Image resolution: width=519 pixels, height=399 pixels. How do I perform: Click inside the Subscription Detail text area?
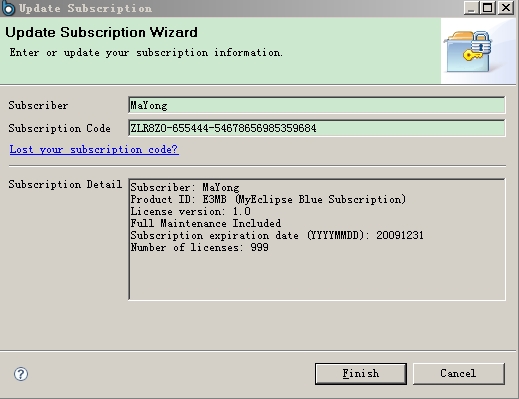317,239
